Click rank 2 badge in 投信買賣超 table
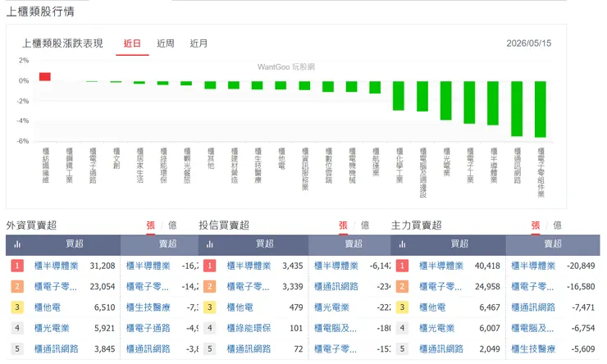Screen dimensions: 607x364 (x=210, y=287)
